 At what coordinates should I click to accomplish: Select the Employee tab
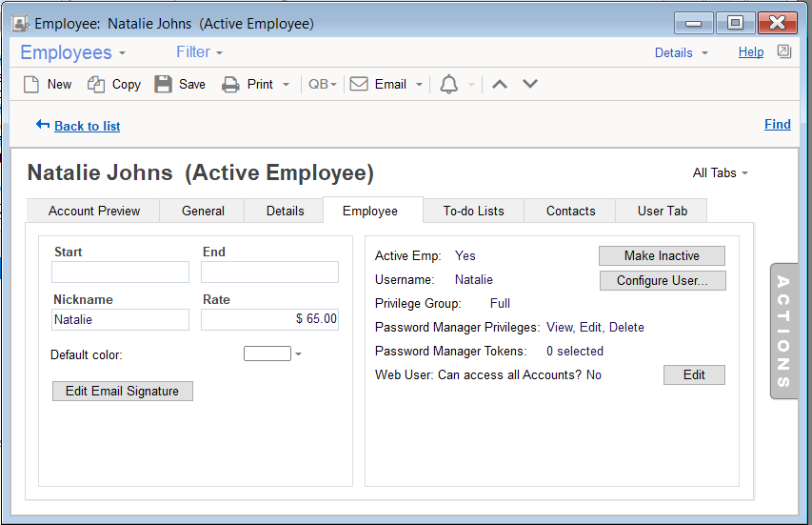click(x=373, y=211)
